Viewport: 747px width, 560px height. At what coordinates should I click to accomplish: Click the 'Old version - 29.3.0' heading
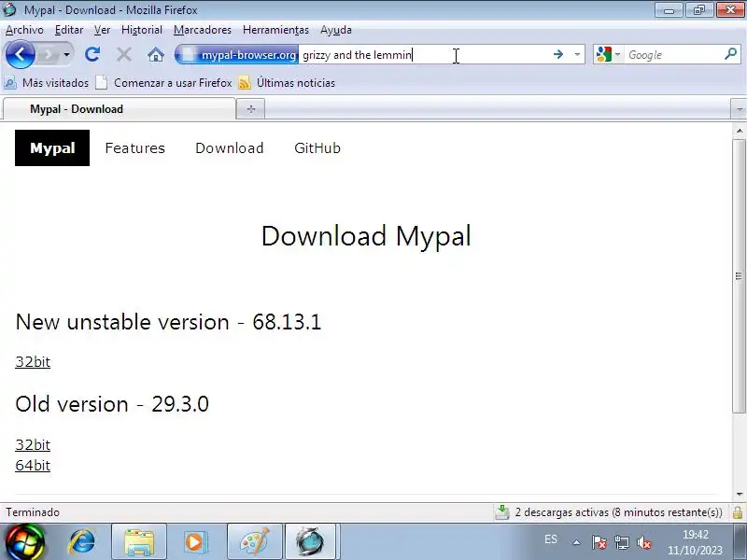point(112,404)
